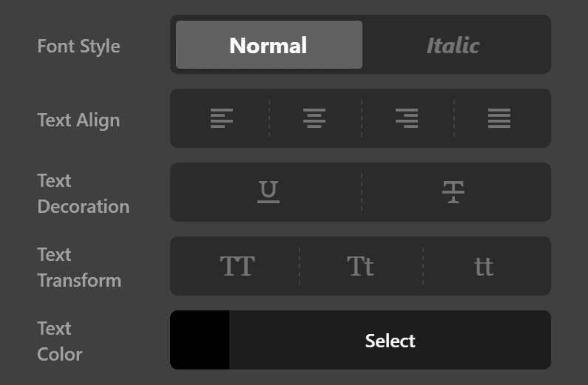The image size is (588, 385).
Task: Select center text alignment icon
Action: coord(314,118)
